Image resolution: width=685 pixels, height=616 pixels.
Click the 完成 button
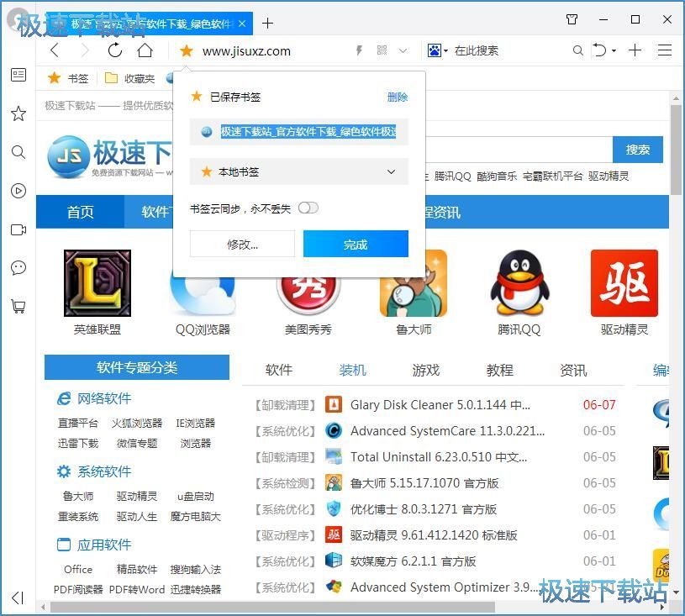coord(356,245)
